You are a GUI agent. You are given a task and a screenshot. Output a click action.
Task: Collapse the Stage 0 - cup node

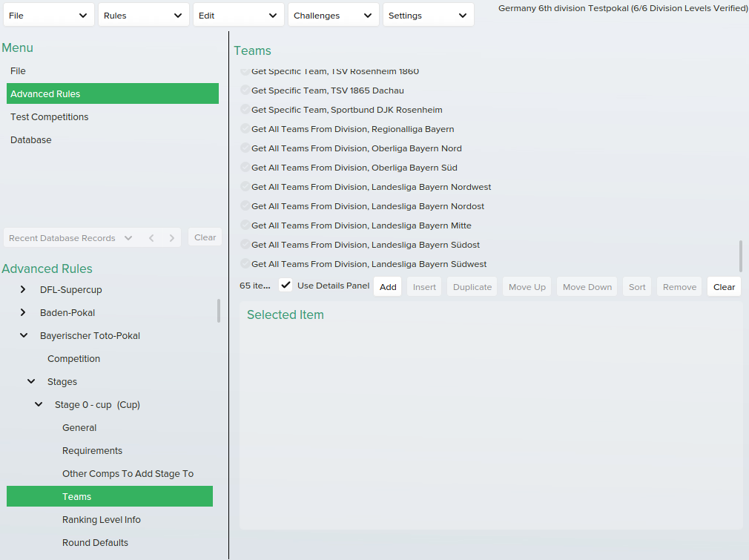coord(39,404)
